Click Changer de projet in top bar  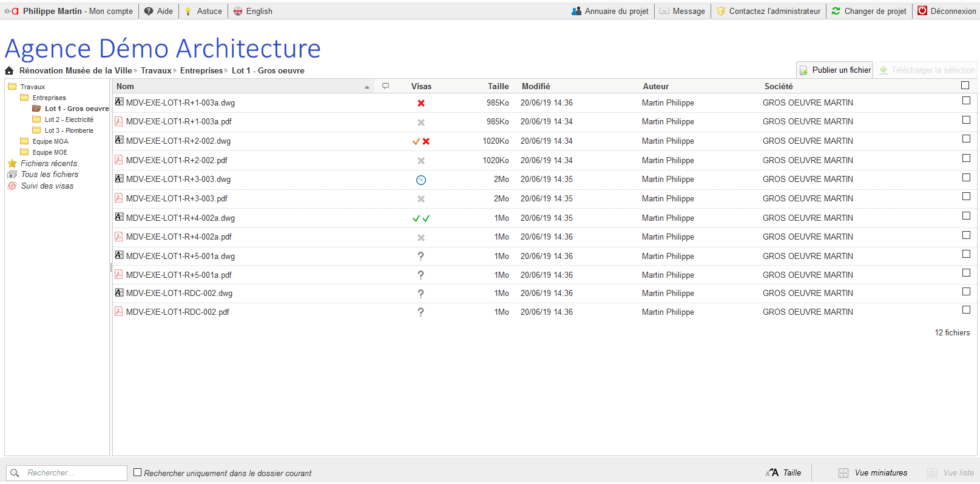(869, 11)
